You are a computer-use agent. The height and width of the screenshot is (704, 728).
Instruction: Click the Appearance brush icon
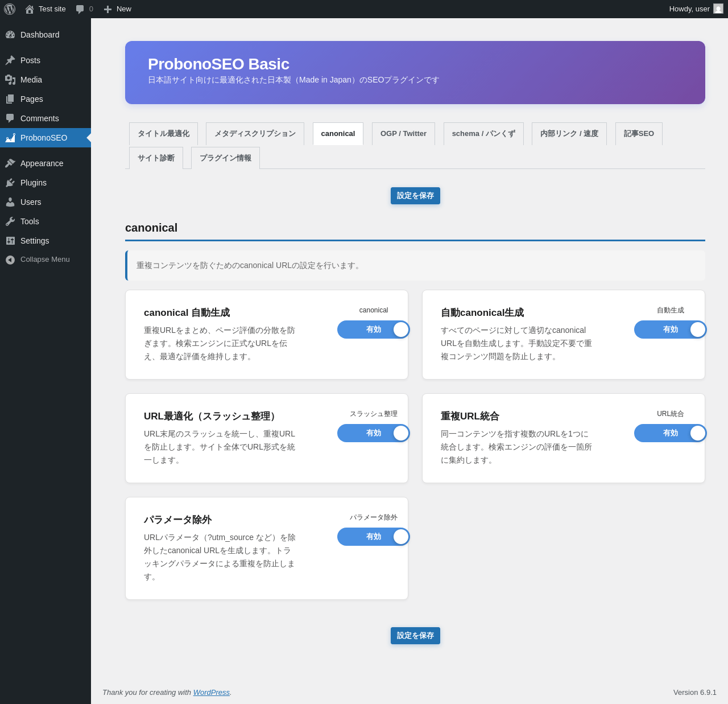10,163
